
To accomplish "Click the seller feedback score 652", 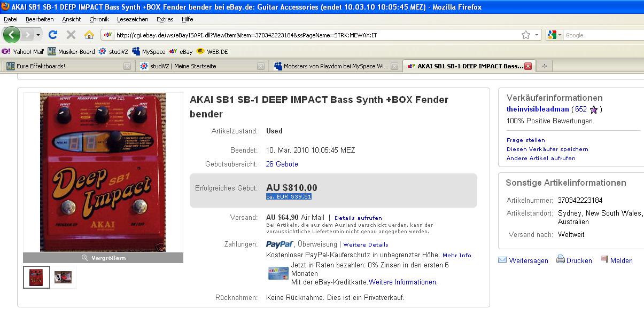I will pyautogui.click(x=581, y=109).
